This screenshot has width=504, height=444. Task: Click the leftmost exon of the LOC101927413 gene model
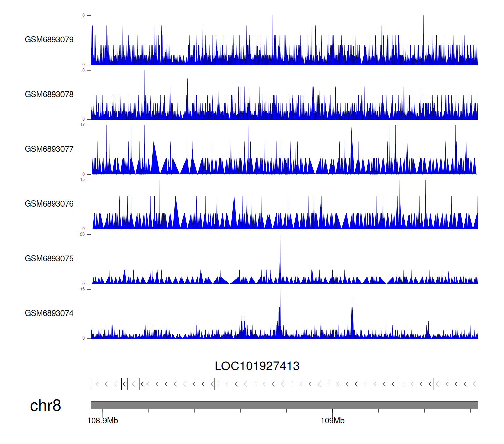pyautogui.click(x=91, y=384)
